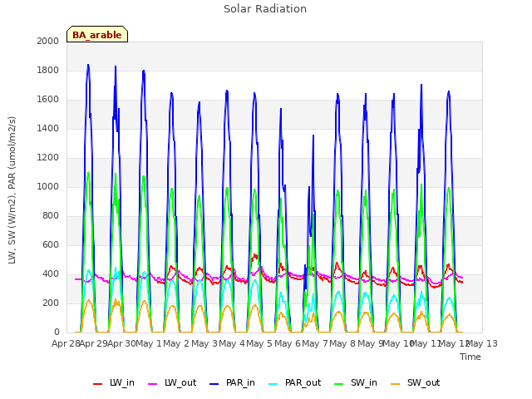Click the 1200 y-axis tick label

[x=48, y=157]
